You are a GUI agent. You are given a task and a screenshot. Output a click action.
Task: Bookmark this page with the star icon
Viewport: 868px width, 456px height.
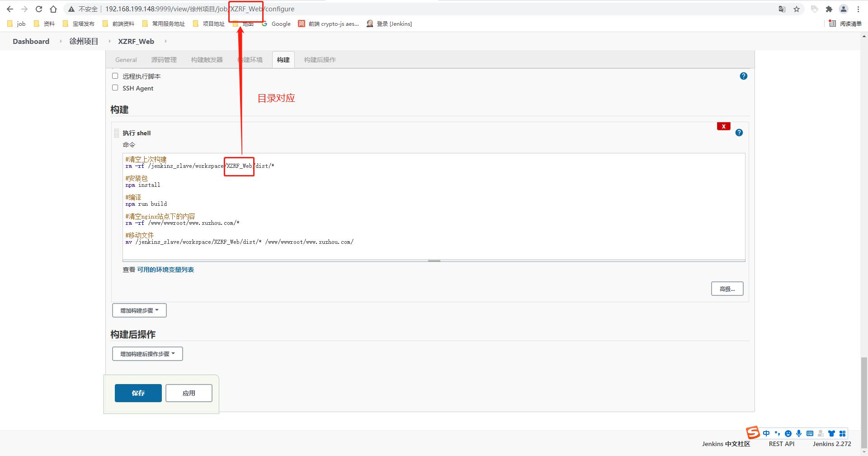pyautogui.click(x=797, y=9)
